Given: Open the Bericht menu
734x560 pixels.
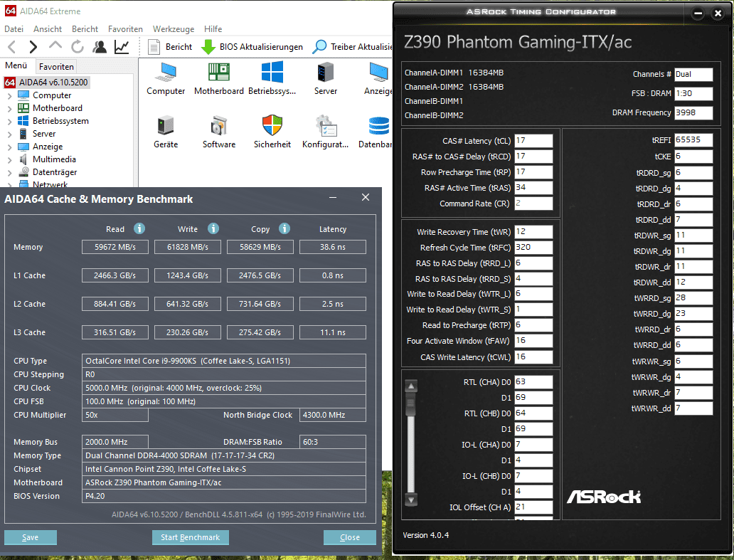Looking at the screenshot, I should [x=85, y=29].
